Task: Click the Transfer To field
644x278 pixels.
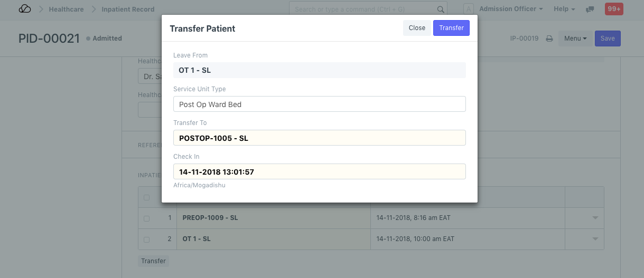Action: point(319,138)
